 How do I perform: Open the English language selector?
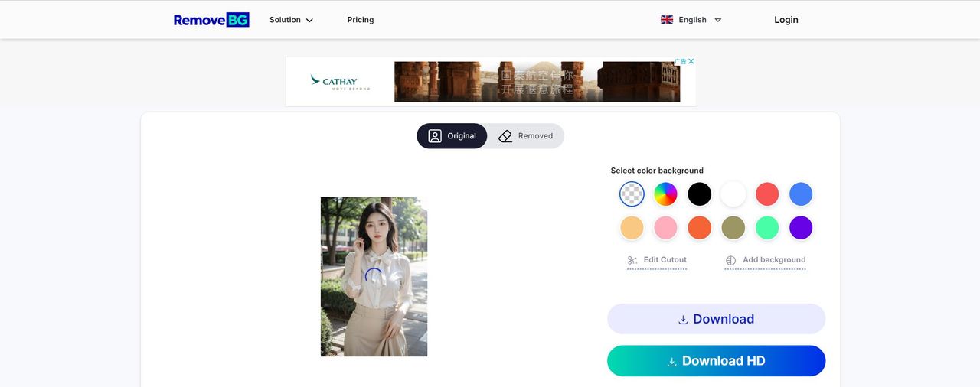point(691,20)
